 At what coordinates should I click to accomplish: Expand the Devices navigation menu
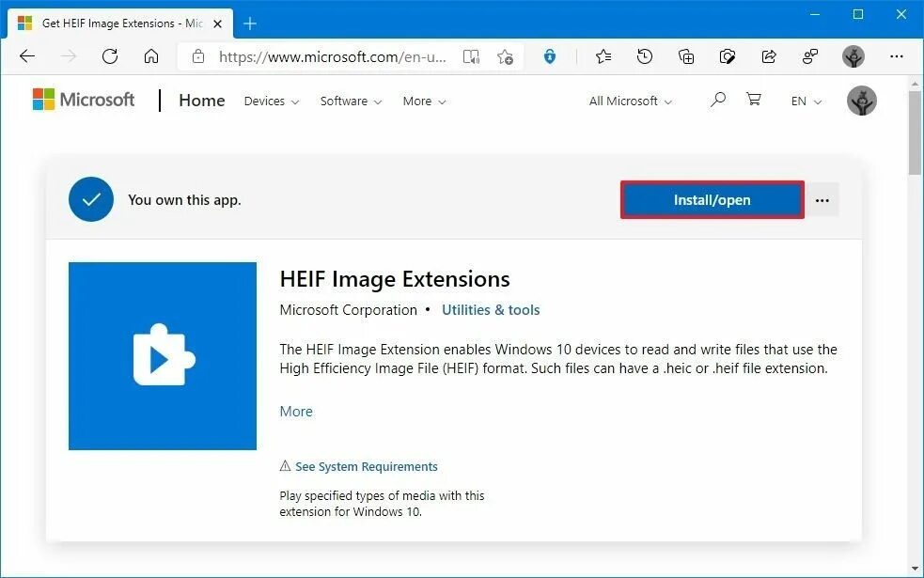coord(271,101)
